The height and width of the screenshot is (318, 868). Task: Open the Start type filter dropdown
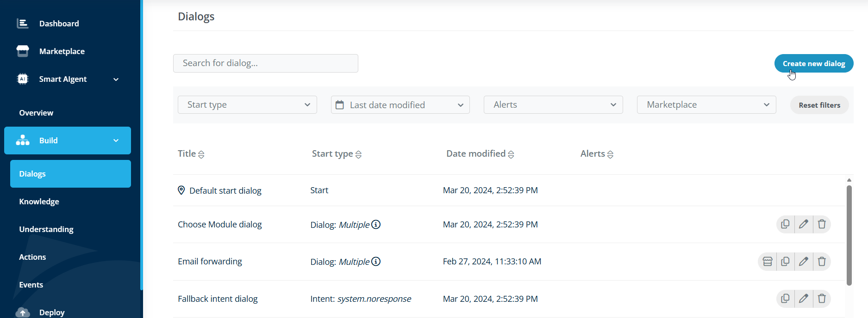(247, 105)
